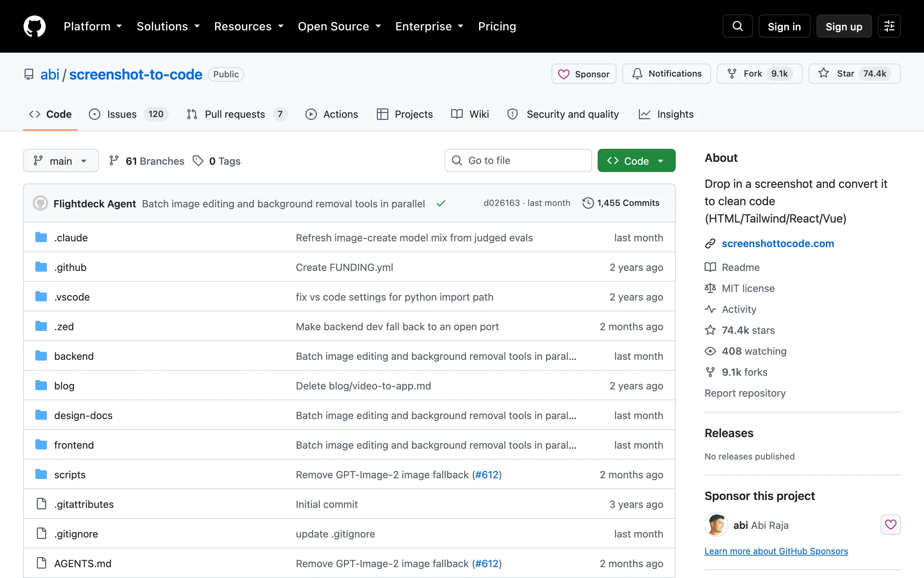This screenshot has height=578, width=924.
Task: Switch to the Projects tab
Action: pyautogui.click(x=405, y=114)
